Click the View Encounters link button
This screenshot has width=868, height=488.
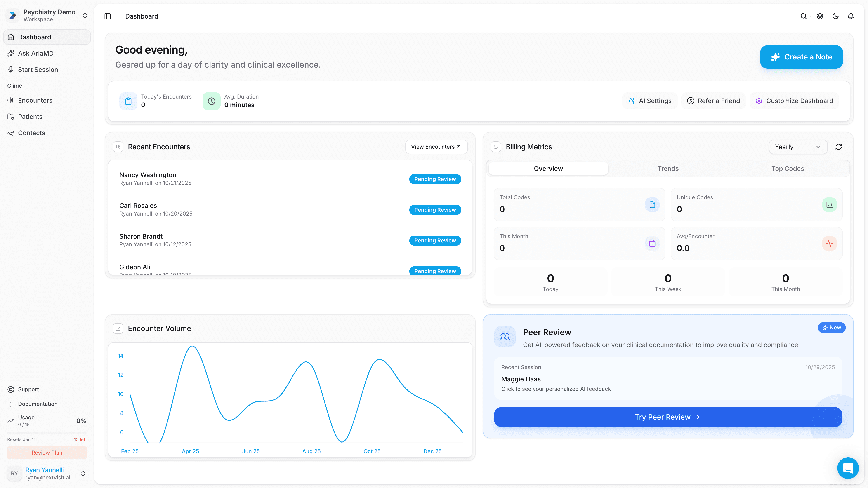436,147
